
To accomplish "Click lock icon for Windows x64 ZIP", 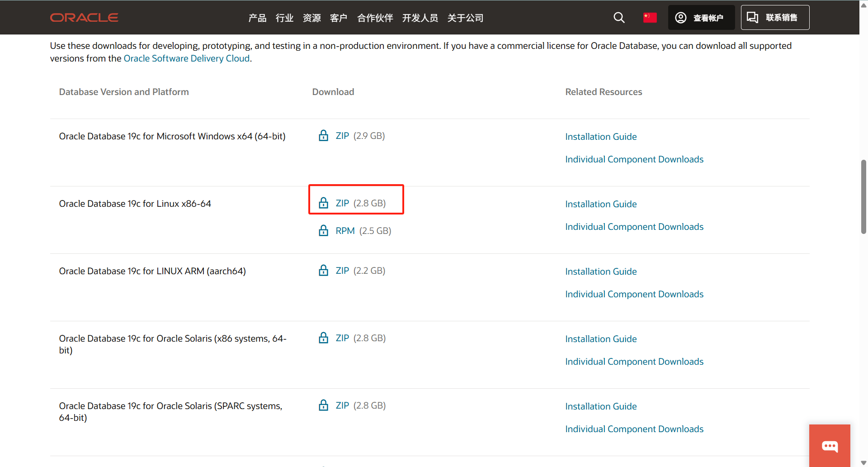I will click(323, 135).
